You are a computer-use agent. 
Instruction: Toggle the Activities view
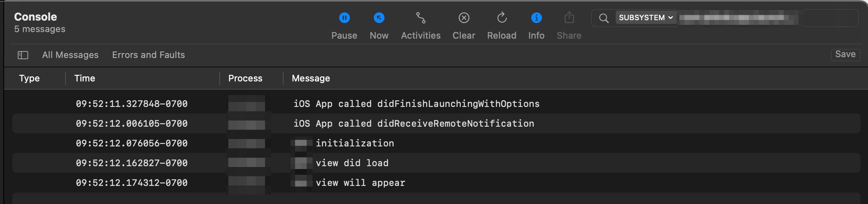coord(420,18)
